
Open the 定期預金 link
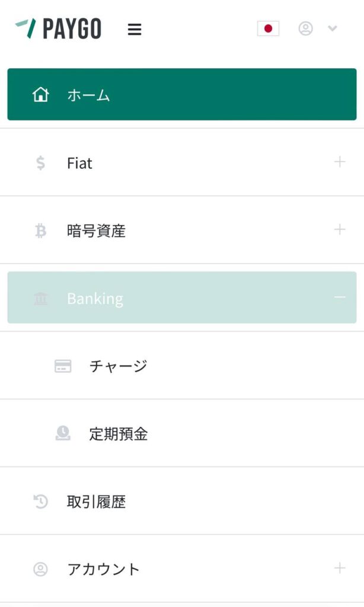click(119, 434)
